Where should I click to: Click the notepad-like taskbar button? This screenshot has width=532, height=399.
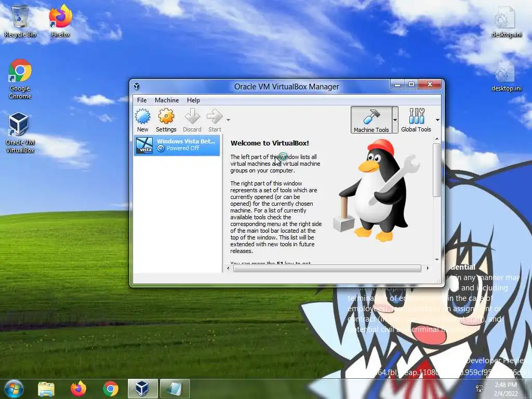(175, 389)
